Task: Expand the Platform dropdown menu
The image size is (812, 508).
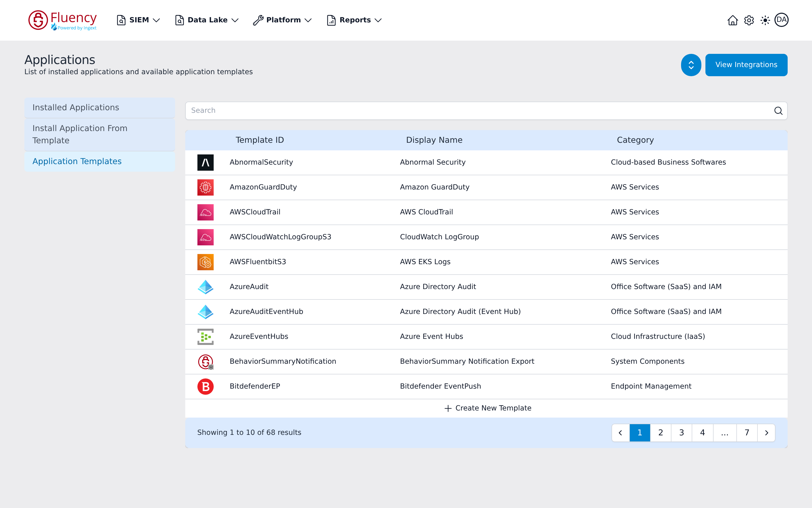Action: [x=282, y=20]
